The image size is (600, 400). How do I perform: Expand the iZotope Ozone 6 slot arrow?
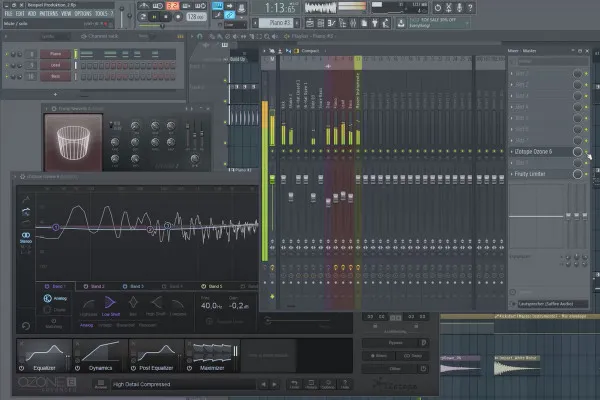(512, 152)
